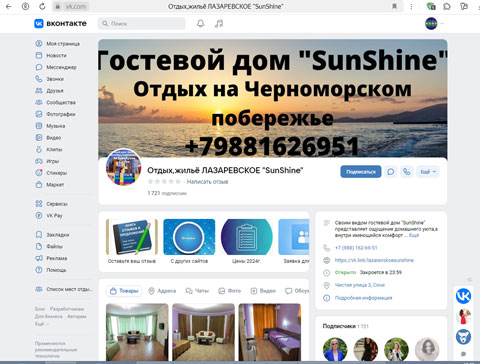This screenshot has height=364, width=480.
Task: Open Оставьте ваш отзыв card
Action: pyautogui.click(x=132, y=241)
